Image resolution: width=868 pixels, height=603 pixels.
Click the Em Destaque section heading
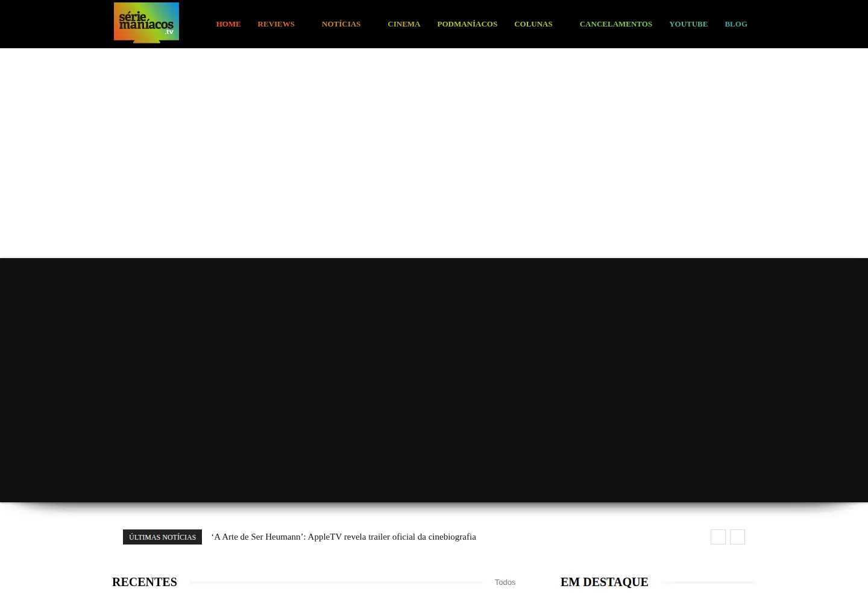(605, 582)
